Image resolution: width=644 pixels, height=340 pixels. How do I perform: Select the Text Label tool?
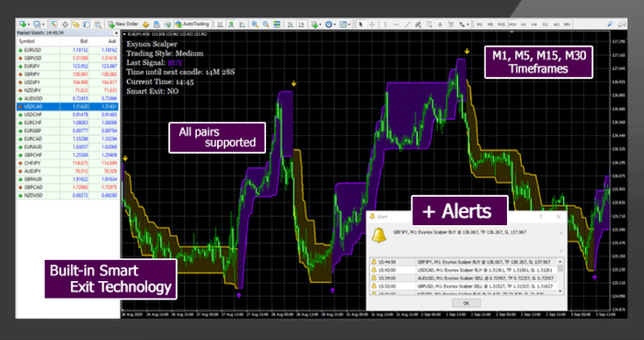point(451,24)
